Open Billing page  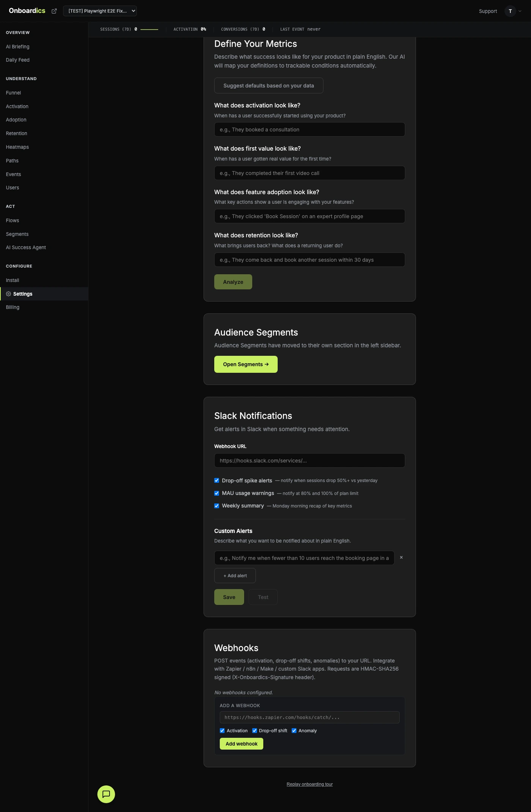click(13, 307)
